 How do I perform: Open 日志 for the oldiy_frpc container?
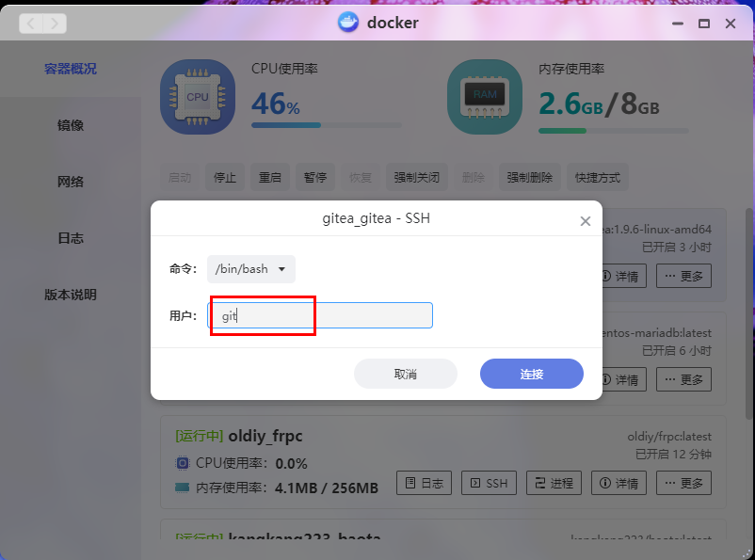425,483
